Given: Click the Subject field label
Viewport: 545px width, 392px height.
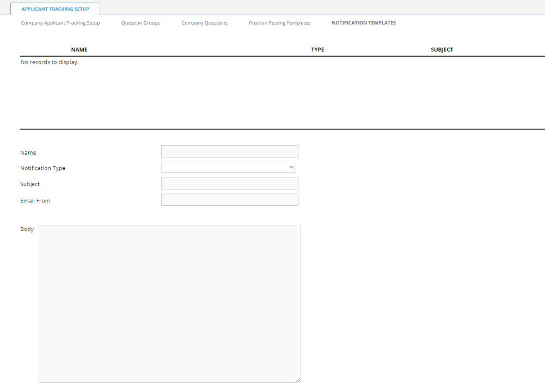Looking at the screenshot, I should pos(30,184).
